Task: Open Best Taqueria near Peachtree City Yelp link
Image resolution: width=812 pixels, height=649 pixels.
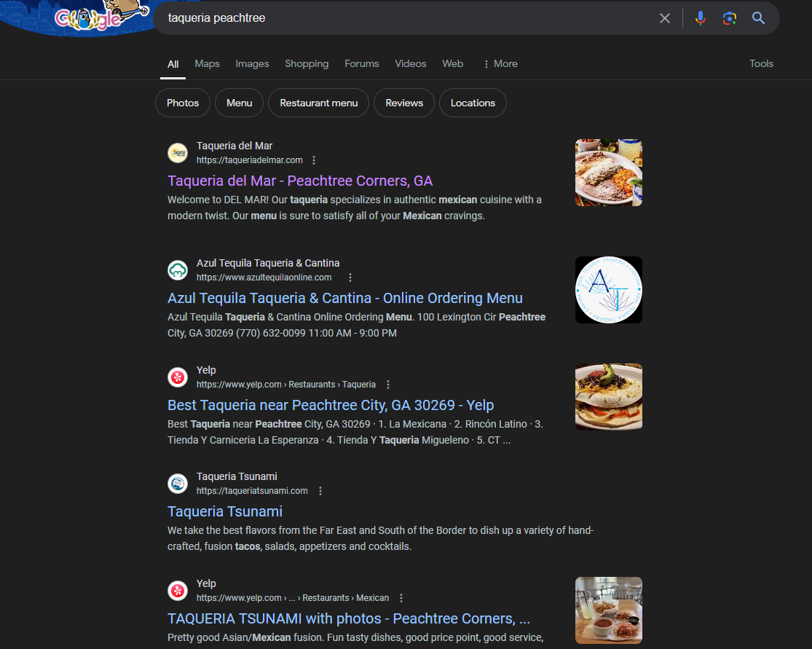Action: [x=331, y=405]
